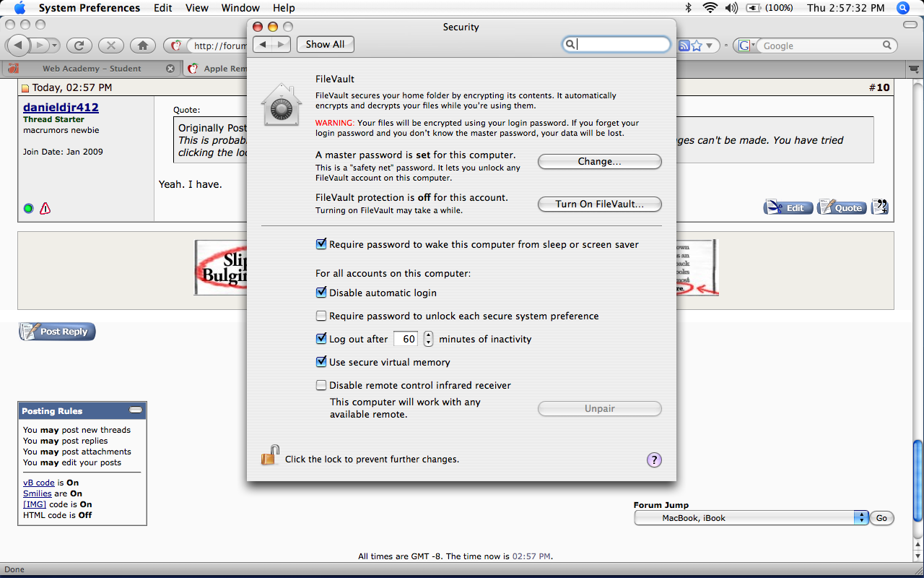Image resolution: width=924 pixels, height=578 pixels.
Task: Toggle Log out after inactivity checkbox
Action: click(x=321, y=339)
